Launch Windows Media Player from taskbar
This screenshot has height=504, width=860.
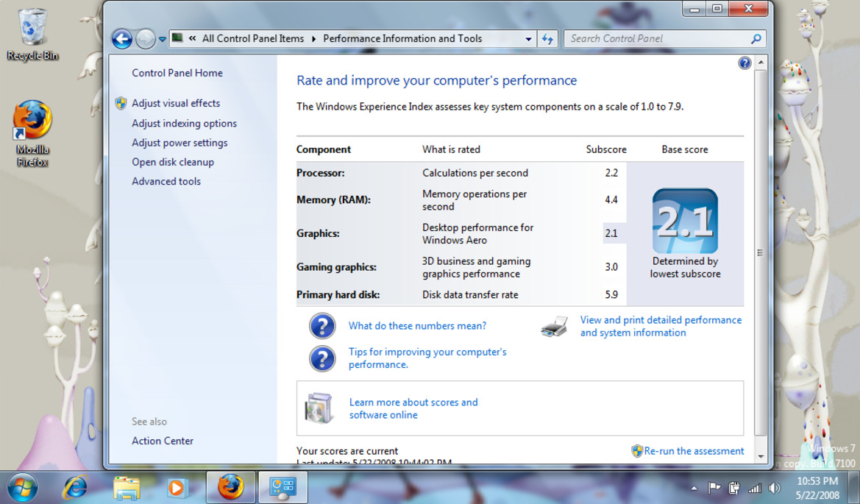click(177, 488)
